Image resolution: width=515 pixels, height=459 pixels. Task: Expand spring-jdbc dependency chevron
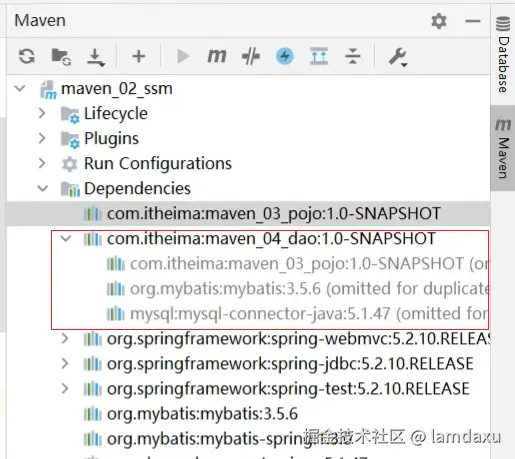(65, 364)
